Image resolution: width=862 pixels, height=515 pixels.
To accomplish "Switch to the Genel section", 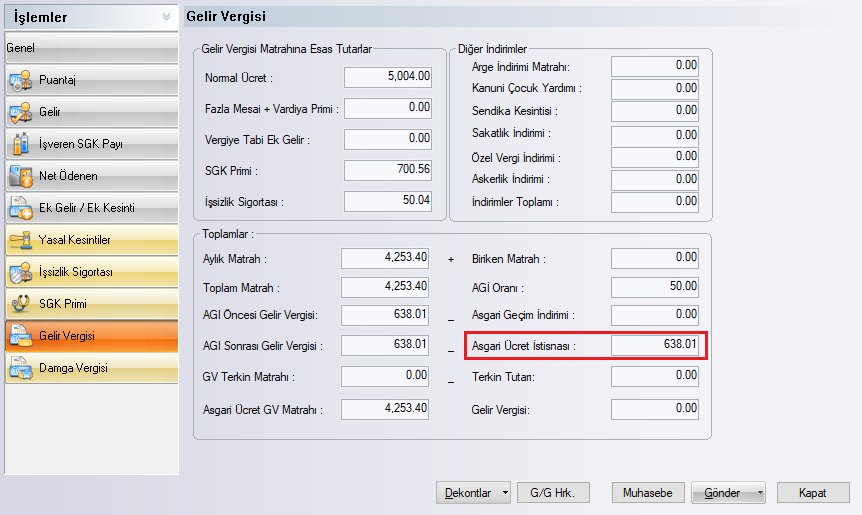I will (x=89, y=47).
